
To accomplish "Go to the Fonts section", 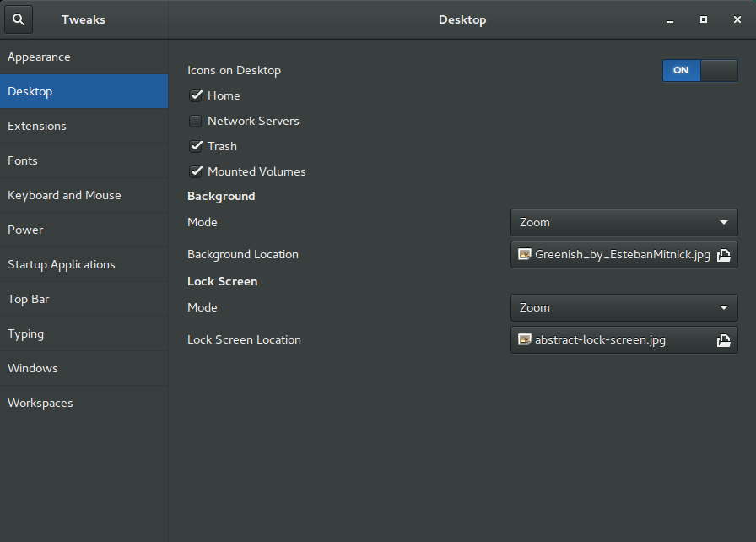I will pos(84,160).
